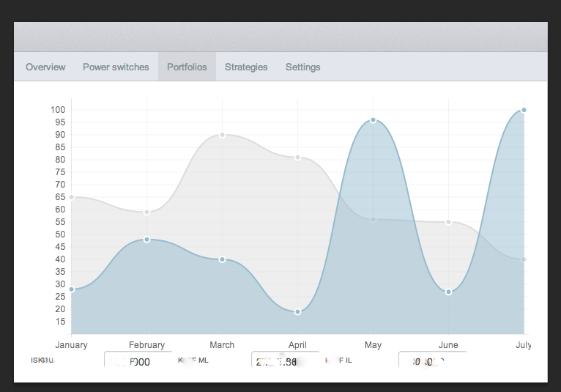This screenshot has height=392, width=561.
Task: Click the gray data point for April
Action: click(x=297, y=158)
